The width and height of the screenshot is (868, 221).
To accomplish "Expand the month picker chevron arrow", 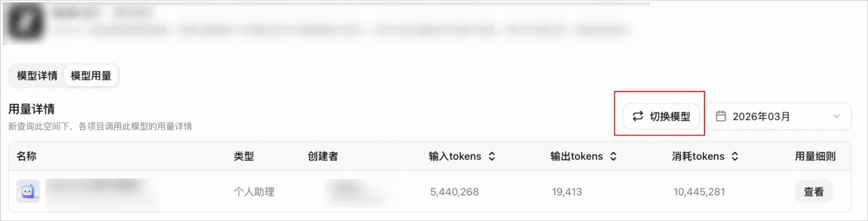I will (836, 116).
